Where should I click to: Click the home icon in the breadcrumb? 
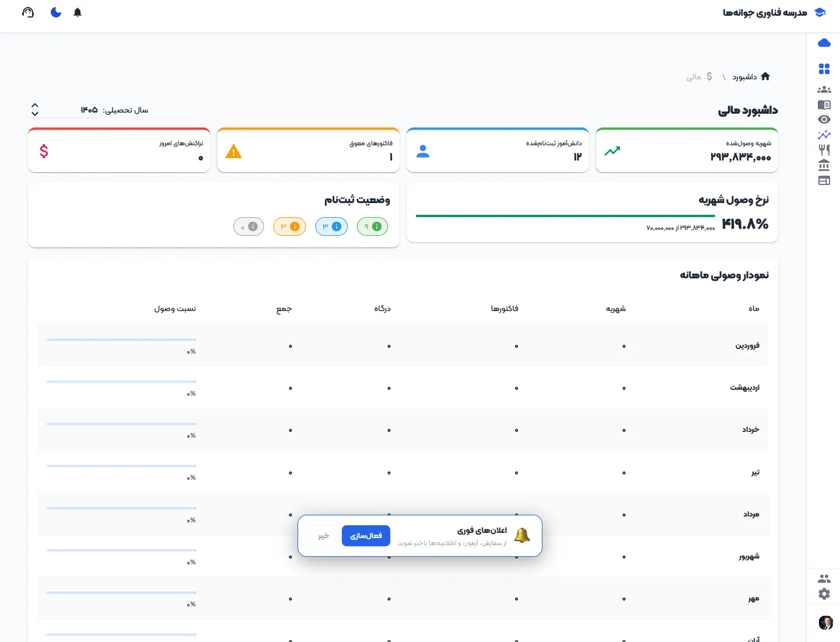[765, 76]
